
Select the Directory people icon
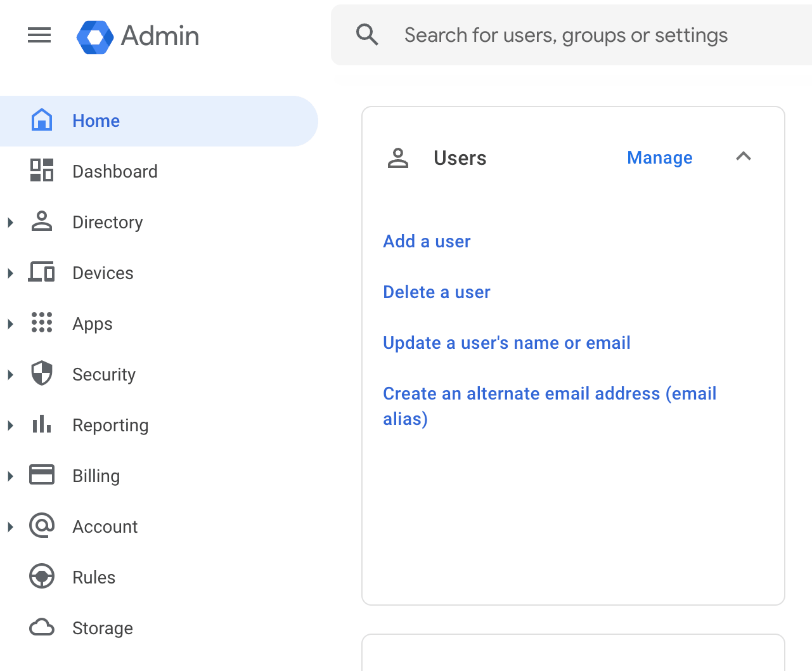coord(41,222)
